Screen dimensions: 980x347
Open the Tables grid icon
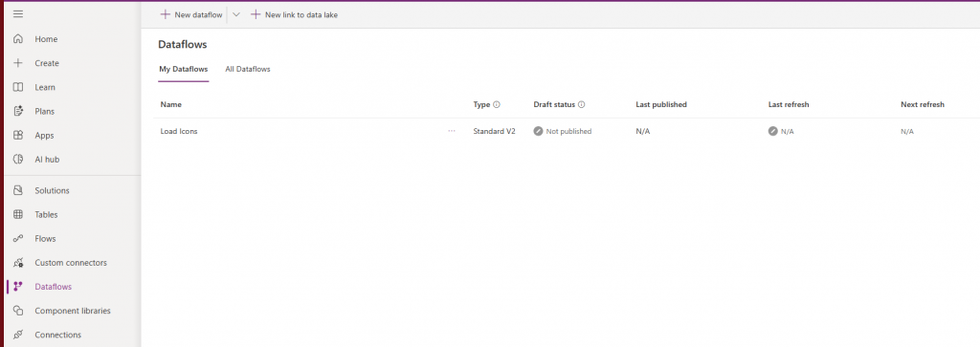[18, 215]
